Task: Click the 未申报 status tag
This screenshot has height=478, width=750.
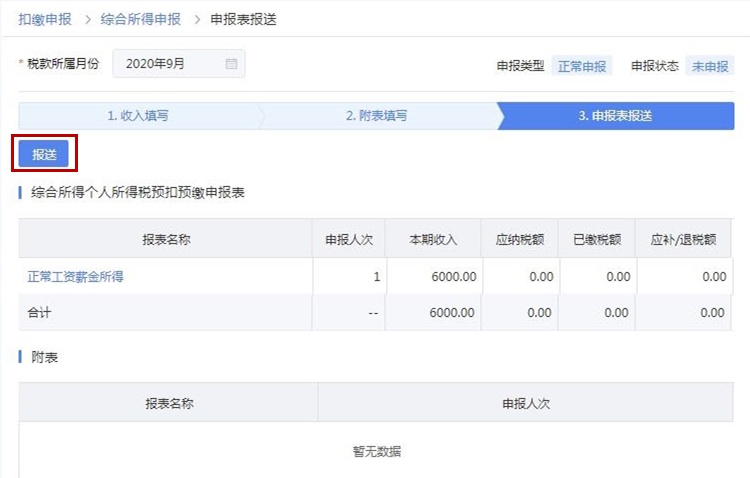Action: tap(710, 66)
